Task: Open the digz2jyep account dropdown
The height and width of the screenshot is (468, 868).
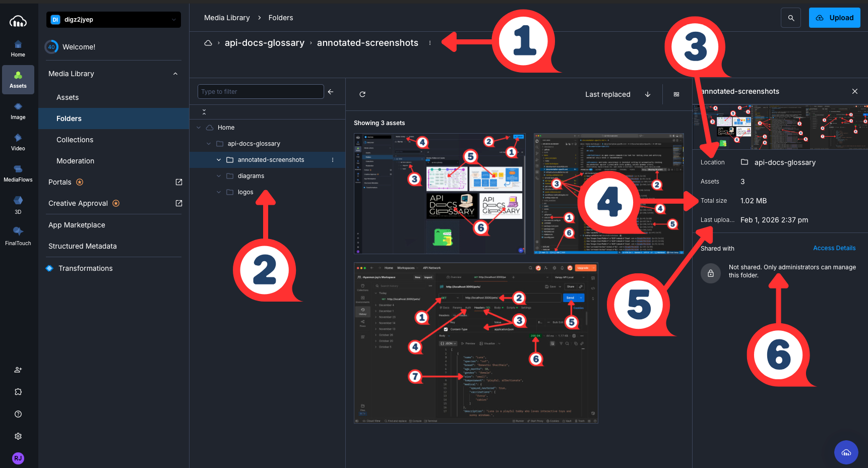Action: pyautogui.click(x=113, y=19)
